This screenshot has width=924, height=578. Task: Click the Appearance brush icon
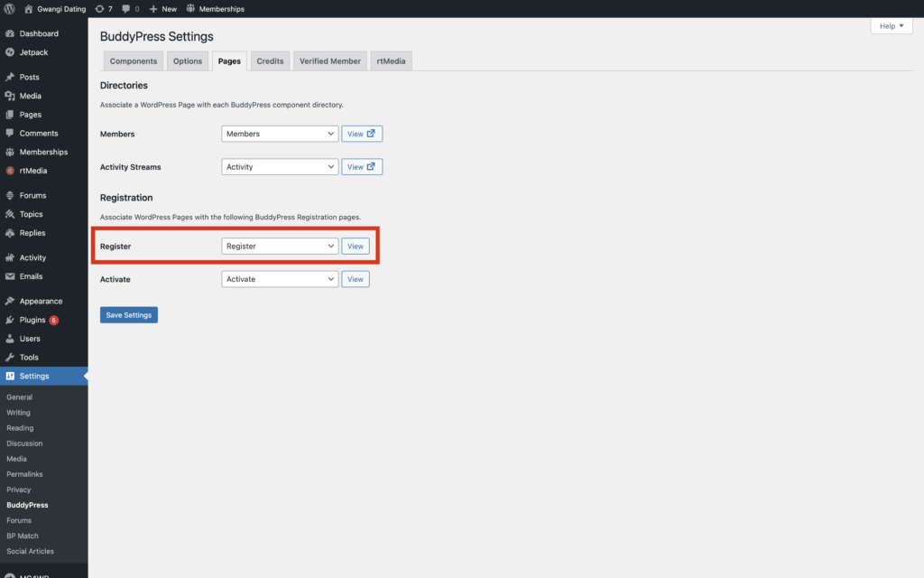point(10,301)
